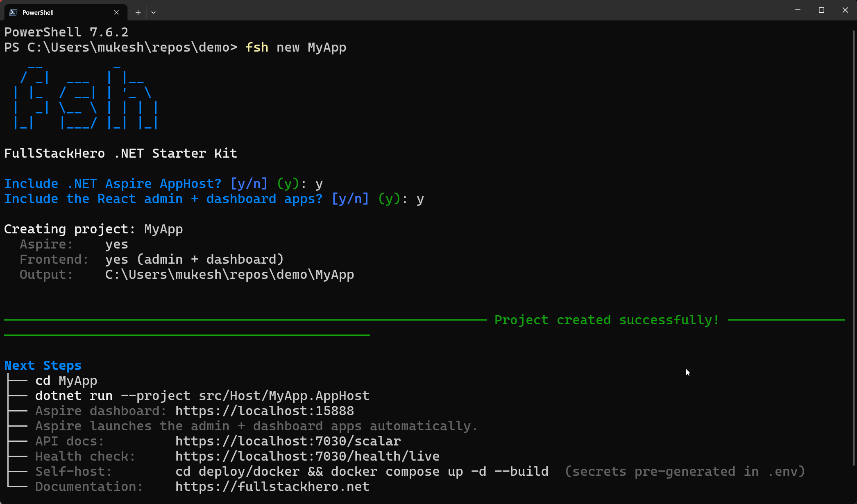The image size is (857, 504).
Task: Expand the new tab profile dropdown
Action: (x=153, y=12)
